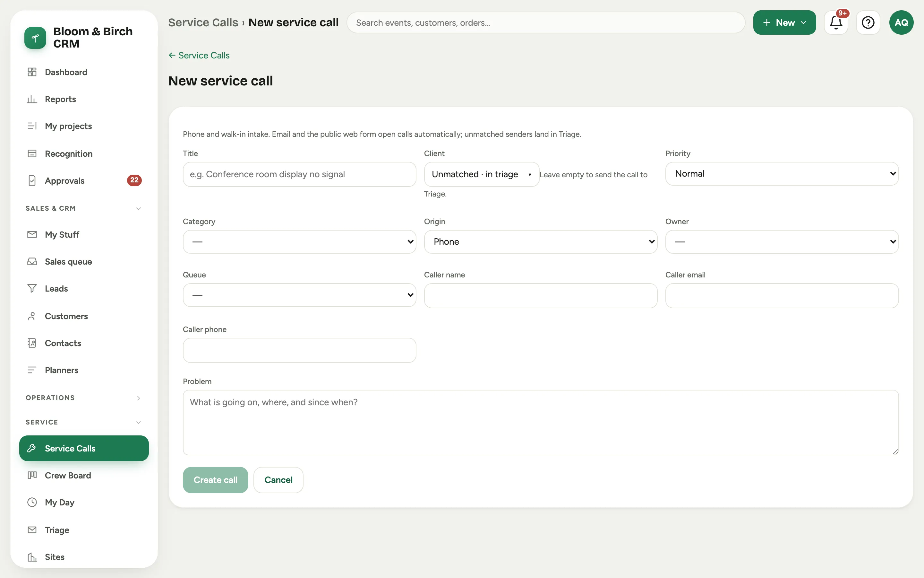Click the Create call button
Viewport: 924px width, 578px height.
click(x=215, y=480)
